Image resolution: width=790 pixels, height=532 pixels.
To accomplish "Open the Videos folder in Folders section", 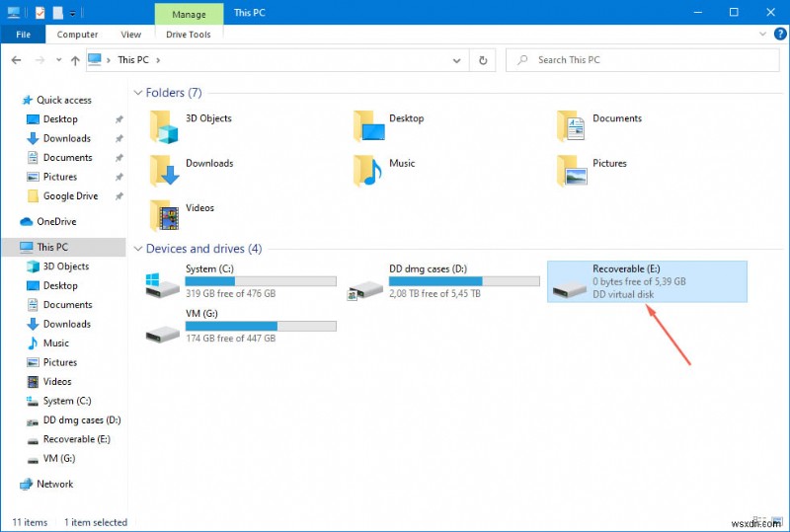I will (183, 216).
